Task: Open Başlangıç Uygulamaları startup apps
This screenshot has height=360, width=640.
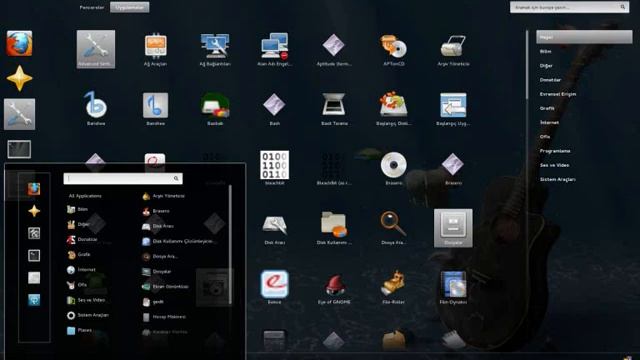Action: click(453, 109)
